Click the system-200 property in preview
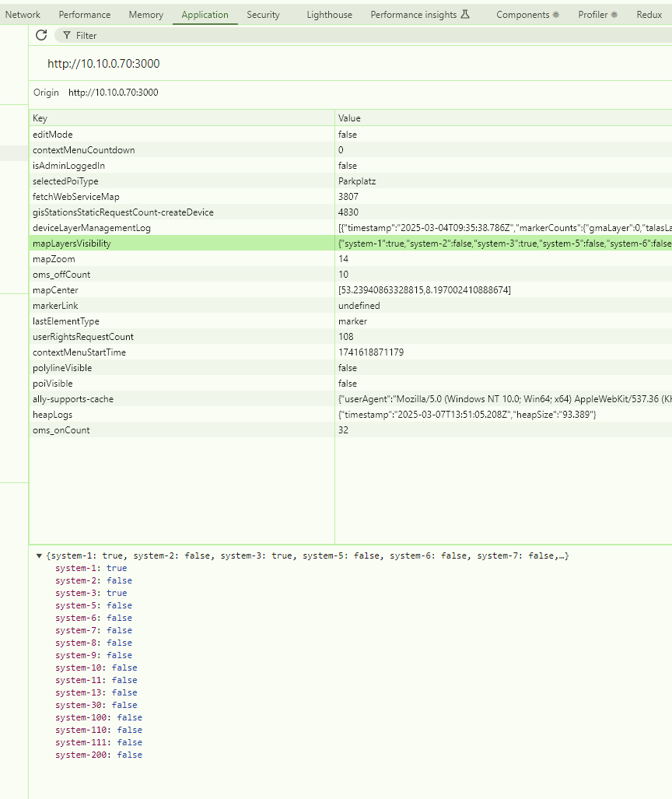672x799 pixels. click(84, 755)
